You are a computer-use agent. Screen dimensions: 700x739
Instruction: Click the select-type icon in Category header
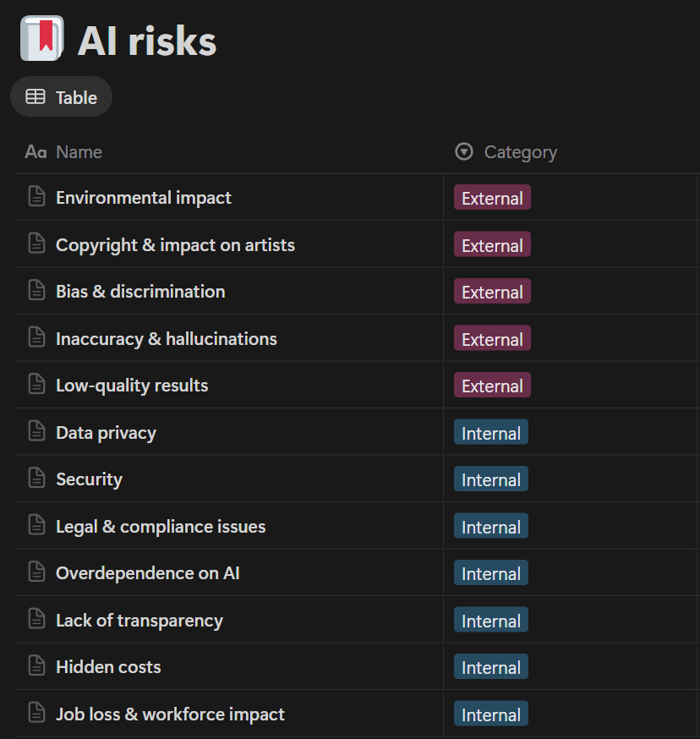[x=463, y=152]
